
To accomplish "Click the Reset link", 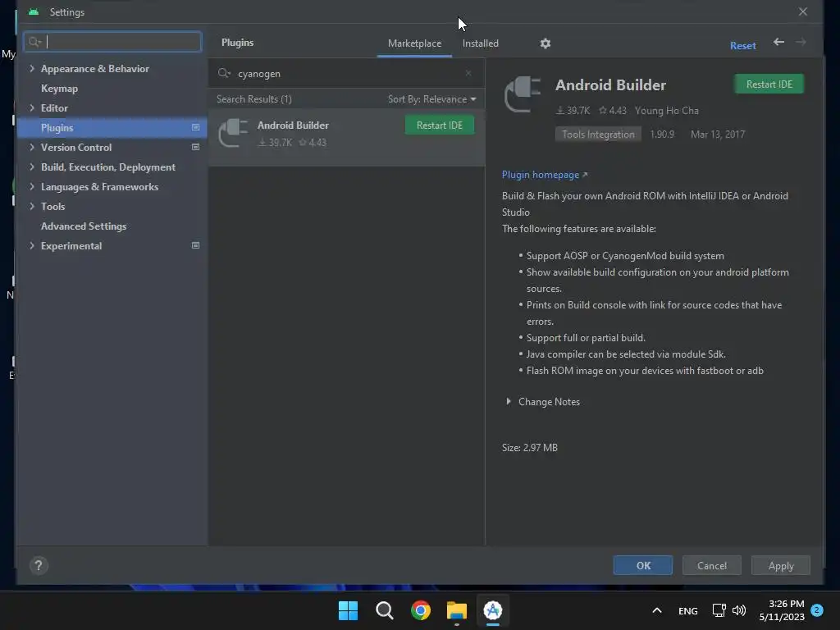I will 742,46.
